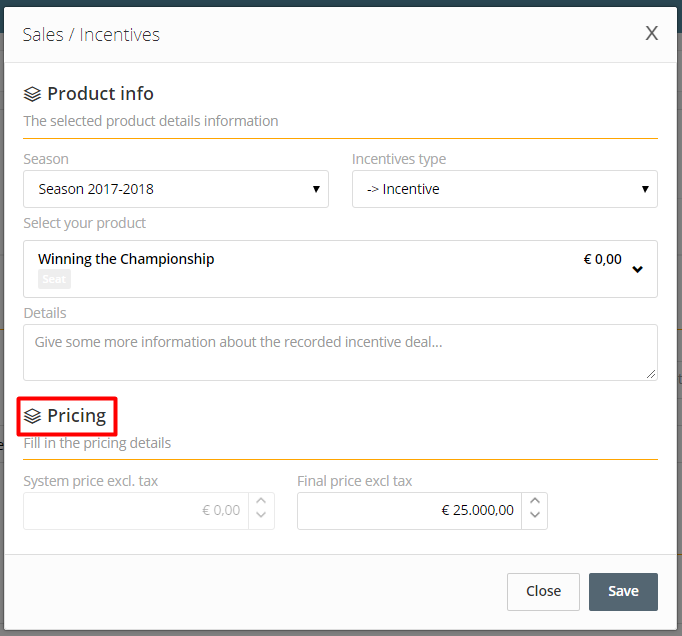Open the Season 2017-2018 dropdown

click(176, 189)
